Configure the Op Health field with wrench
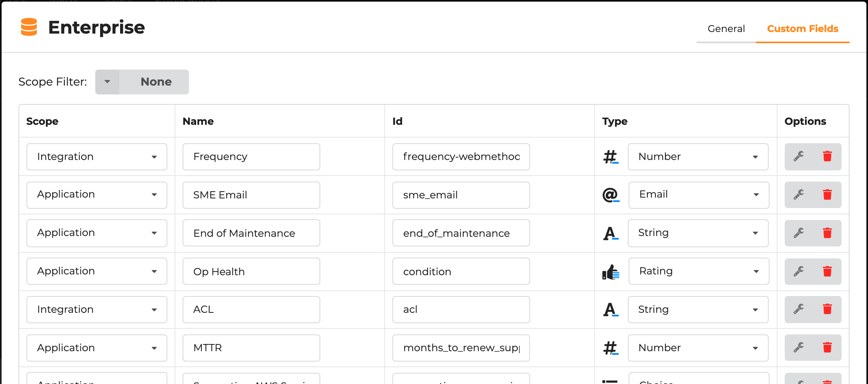The image size is (868, 384). 799,272
